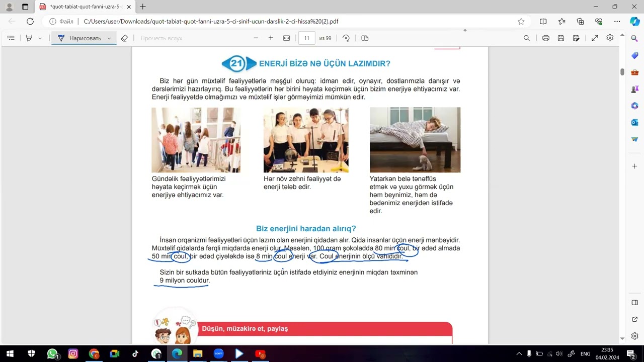Click the Файл site info label

(x=61, y=22)
